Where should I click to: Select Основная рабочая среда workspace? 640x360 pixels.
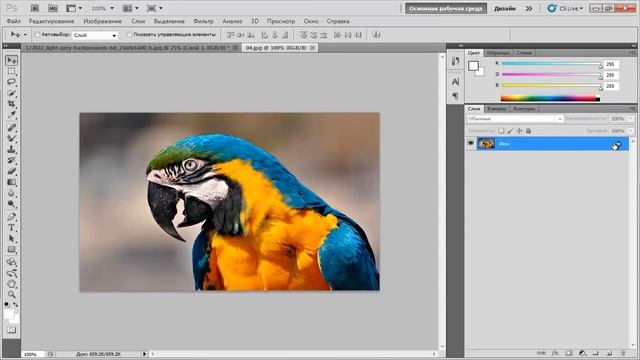pos(446,8)
